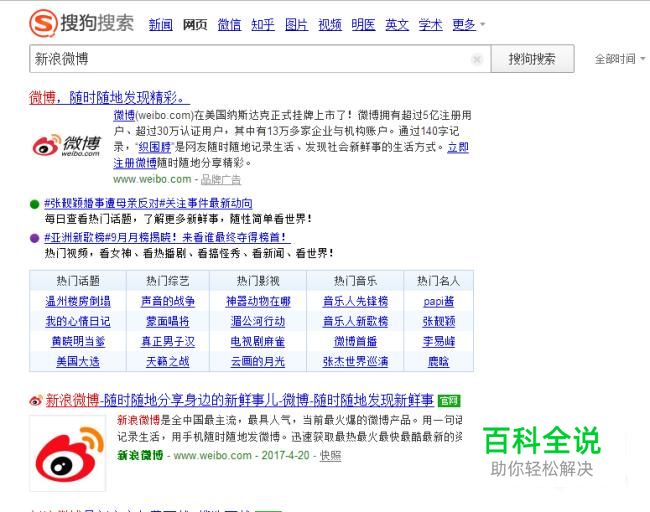Click the 天籁之战 link
Screen dimensions: 650x512
(168, 362)
